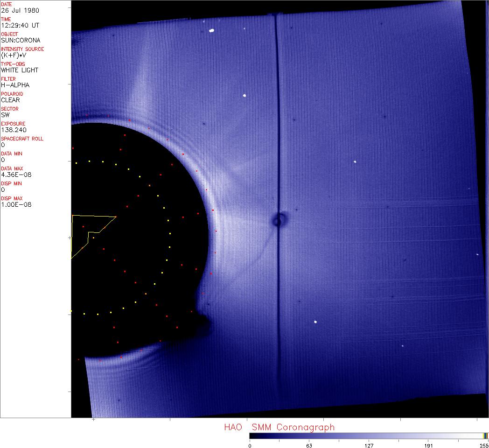Click the "CLEAR" polaroid value

[x=10, y=100]
